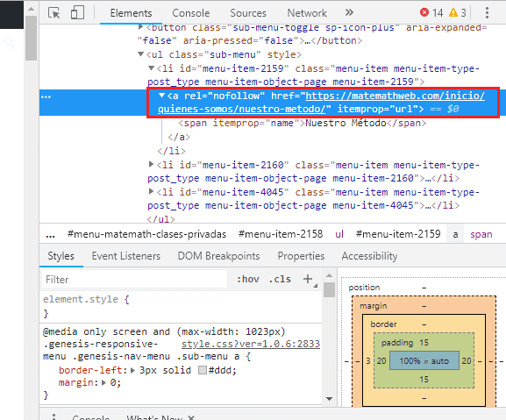506x420 pixels.
Task: Open the Event Listeners sub-tab
Action: point(126,256)
